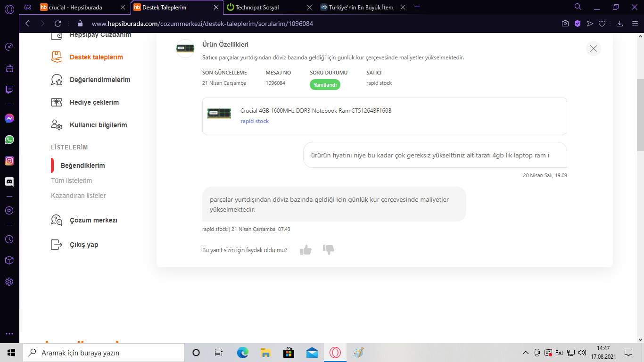This screenshot has width=644, height=362.
Task: Open Extensions cube icon in sidebar
Action: coord(9,260)
